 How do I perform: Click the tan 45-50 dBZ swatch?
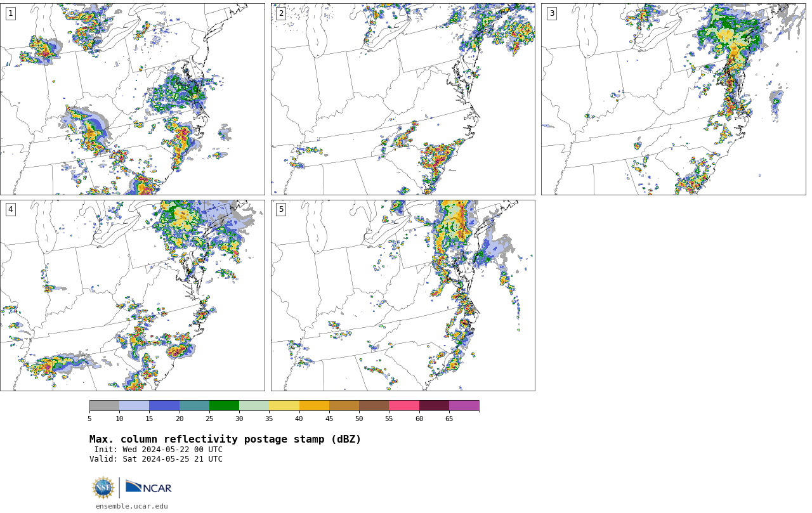(x=344, y=406)
